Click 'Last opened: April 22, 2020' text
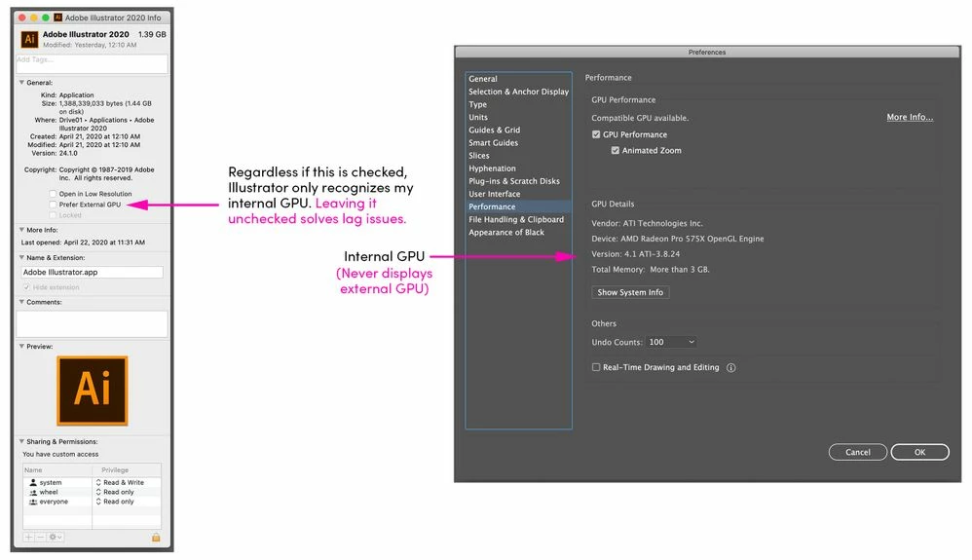The height and width of the screenshot is (560, 972). coord(83,243)
